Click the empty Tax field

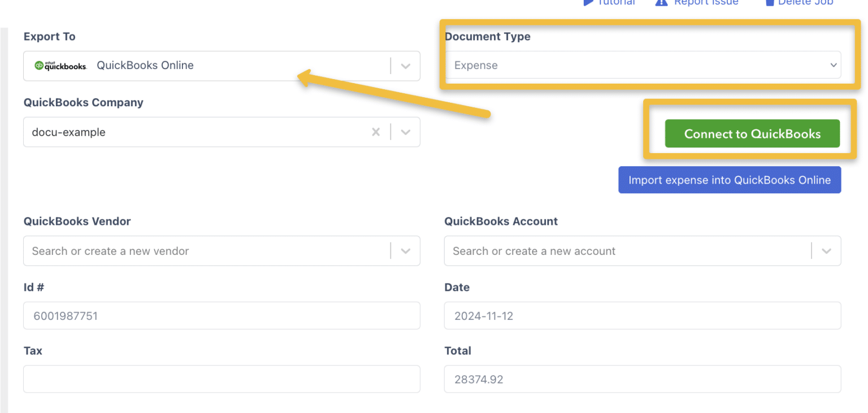coord(220,379)
